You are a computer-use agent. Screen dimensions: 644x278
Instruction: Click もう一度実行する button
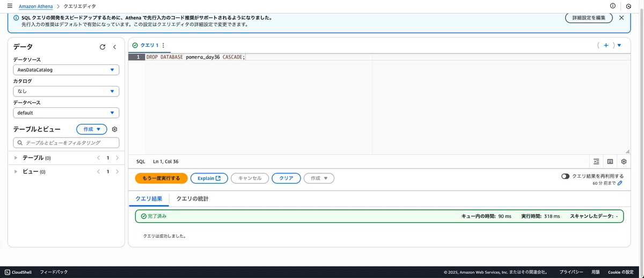[x=161, y=178]
